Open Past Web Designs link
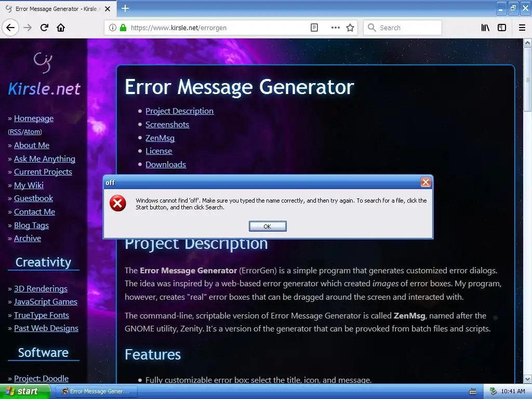This screenshot has width=532, height=399. 46,328
